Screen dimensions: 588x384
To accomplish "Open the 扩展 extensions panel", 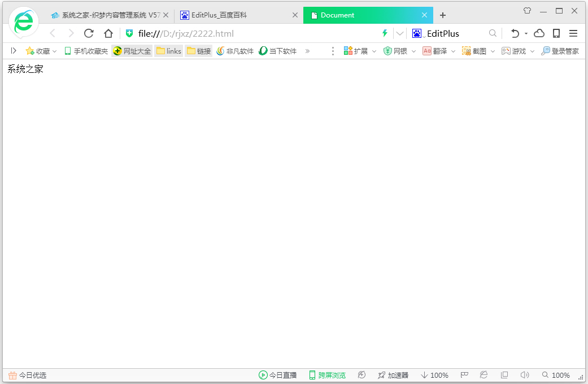I will 356,51.
